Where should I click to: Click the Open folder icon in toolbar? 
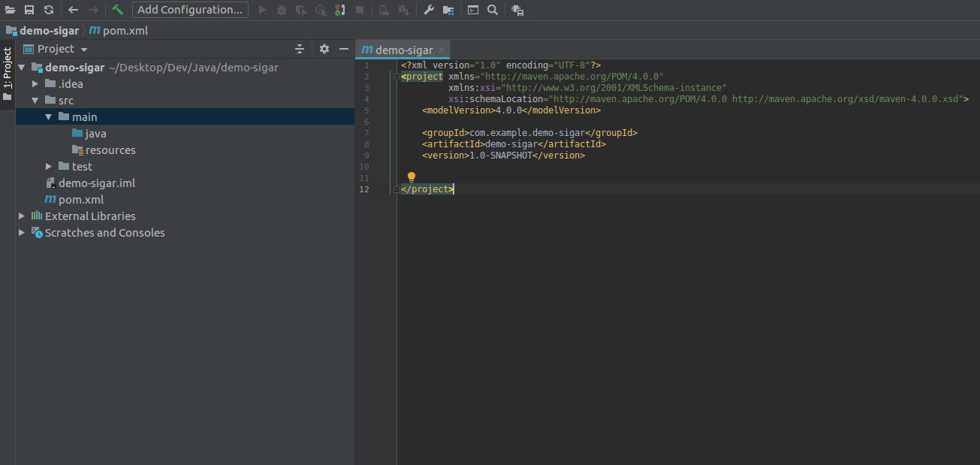click(x=11, y=10)
